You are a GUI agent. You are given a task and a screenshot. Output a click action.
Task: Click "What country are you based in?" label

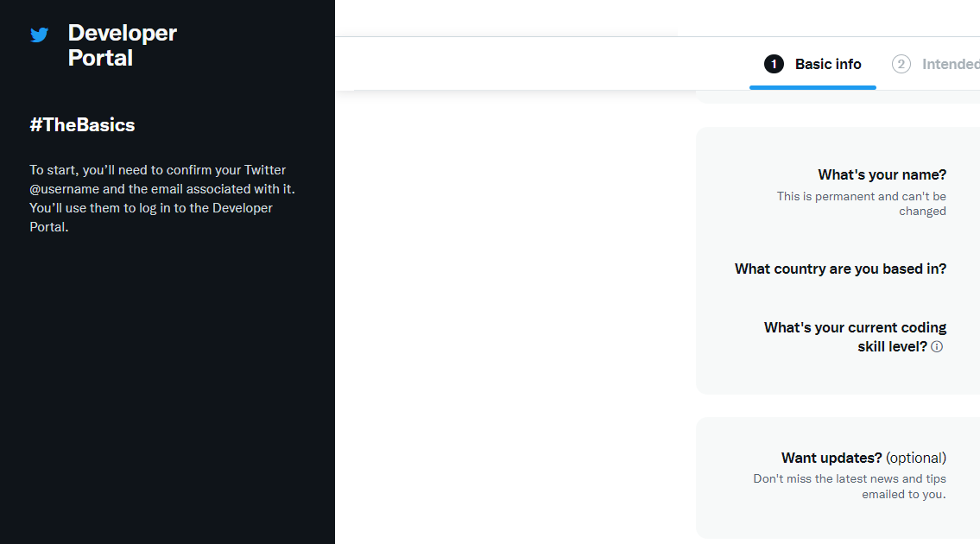841,269
